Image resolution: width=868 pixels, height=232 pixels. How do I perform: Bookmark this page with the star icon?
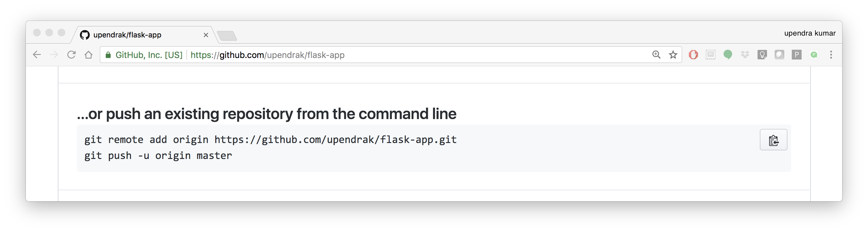(673, 55)
